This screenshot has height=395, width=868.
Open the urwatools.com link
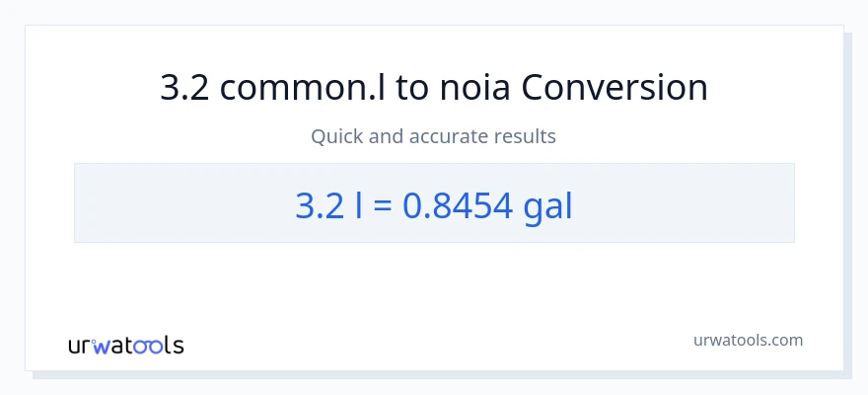(x=748, y=340)
